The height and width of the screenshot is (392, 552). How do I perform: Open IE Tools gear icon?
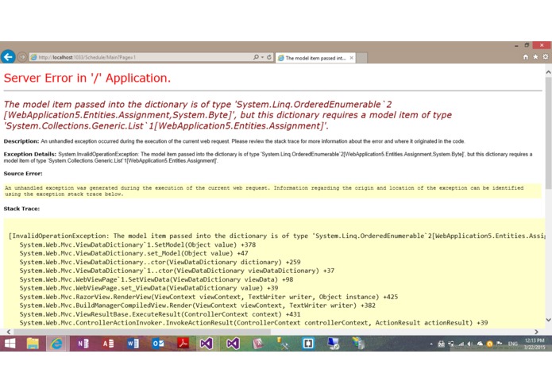[546, 57]
